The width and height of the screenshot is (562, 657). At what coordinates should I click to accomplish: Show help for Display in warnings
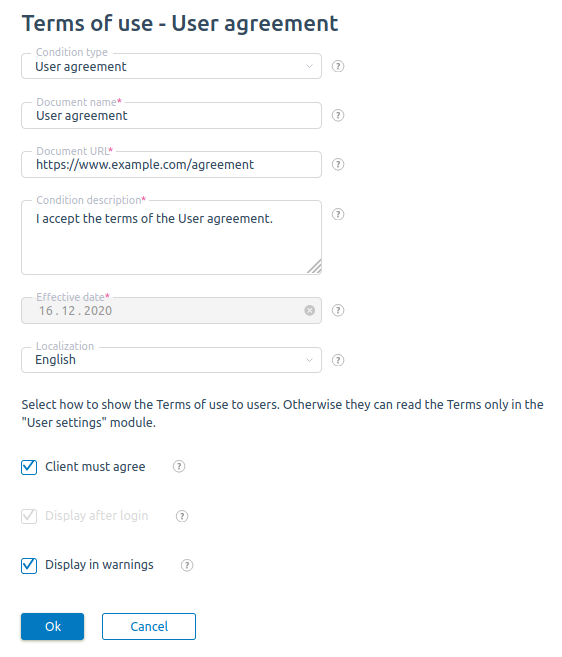(187, 565)
